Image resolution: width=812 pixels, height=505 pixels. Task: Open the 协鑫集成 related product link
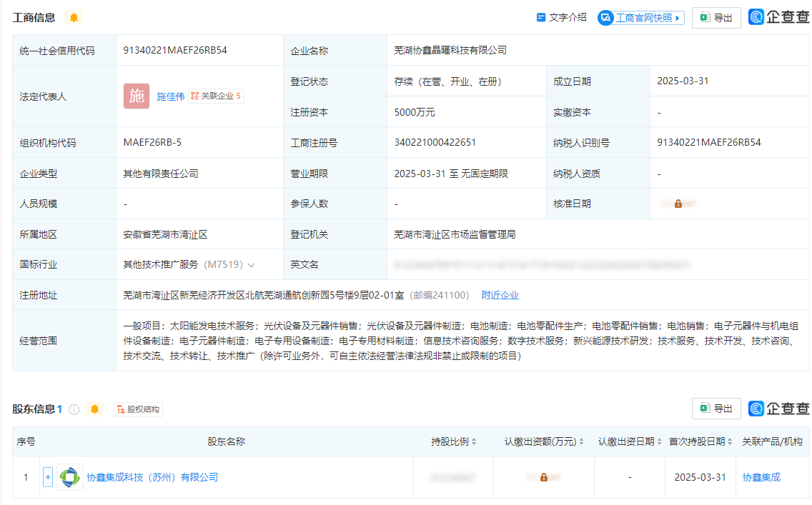click(761, 478)
